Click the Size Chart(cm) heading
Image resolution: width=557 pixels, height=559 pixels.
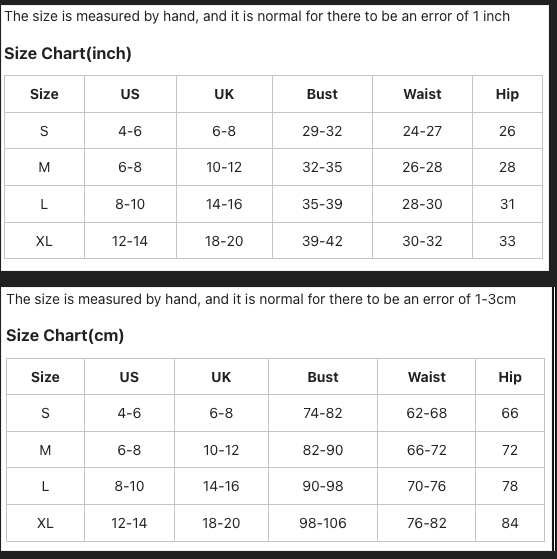[65, 335]
